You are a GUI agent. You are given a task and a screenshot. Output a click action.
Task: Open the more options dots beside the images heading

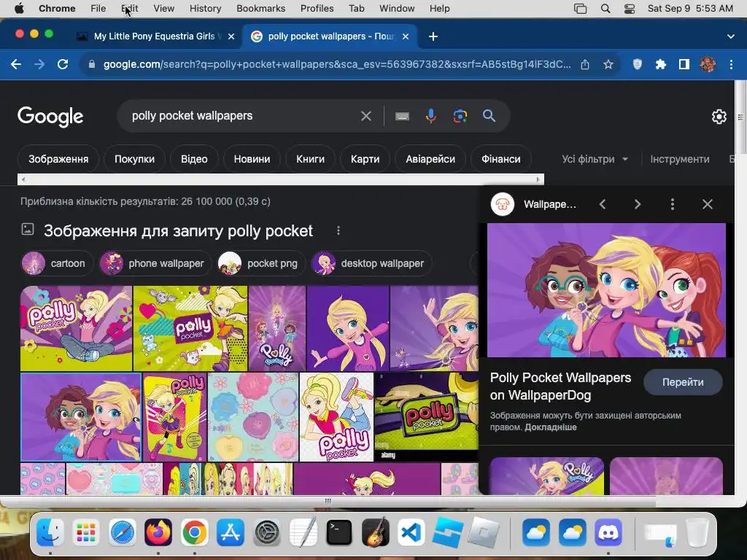pyautogui.click(x=338, y=230)
